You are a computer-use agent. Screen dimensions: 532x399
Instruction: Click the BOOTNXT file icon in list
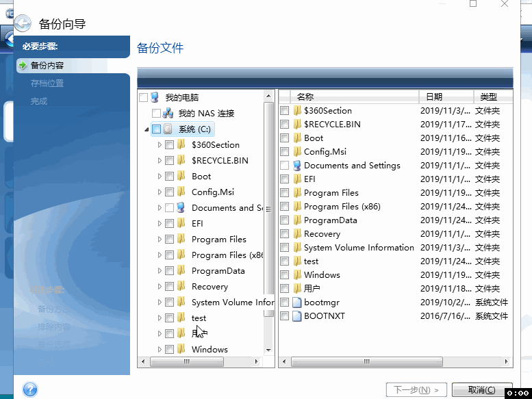click(296, 316)
